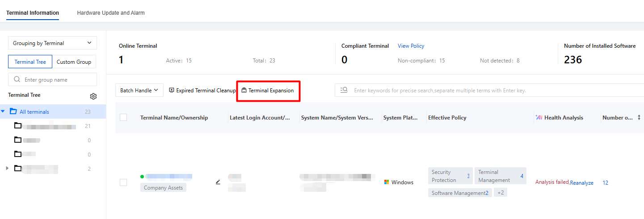The height and width of the screenshot is (219, 644).
Task: Click the magnifier icon in group search
Action: (17, 79)
